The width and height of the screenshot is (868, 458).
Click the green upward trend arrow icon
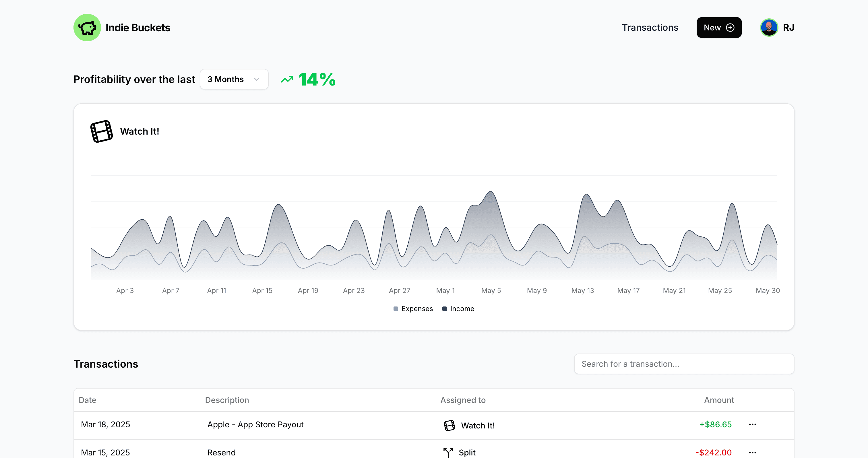point(287,79)
